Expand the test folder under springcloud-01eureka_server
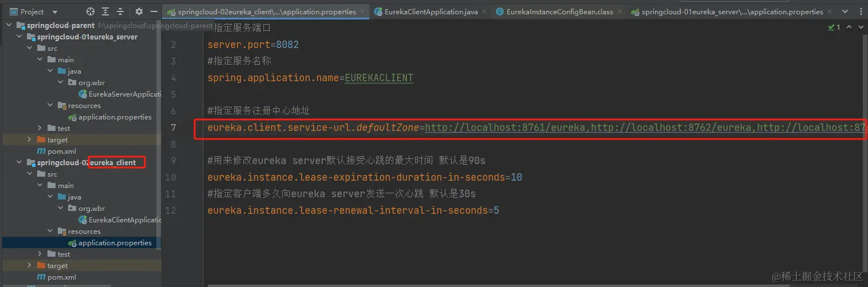 coord(40,129)
